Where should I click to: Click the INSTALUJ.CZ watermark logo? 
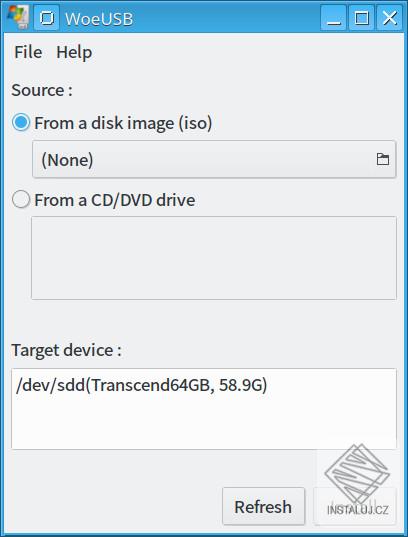click(x=357, y=479)
